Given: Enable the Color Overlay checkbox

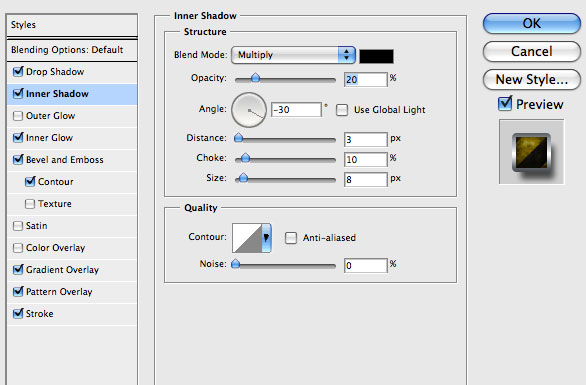Looking at the screenshot, I should pyautogui.click(x=18, y=248).
